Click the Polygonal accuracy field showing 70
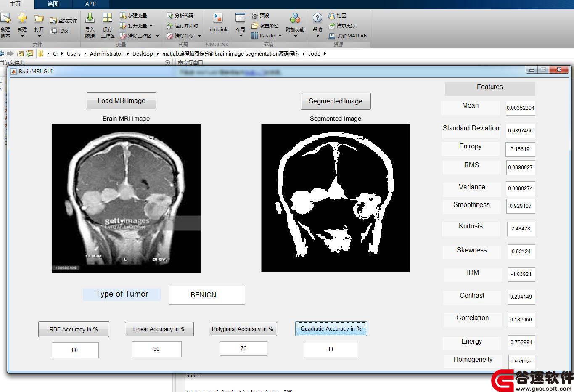Screen dimensions: 574x392 click(243, 348)
